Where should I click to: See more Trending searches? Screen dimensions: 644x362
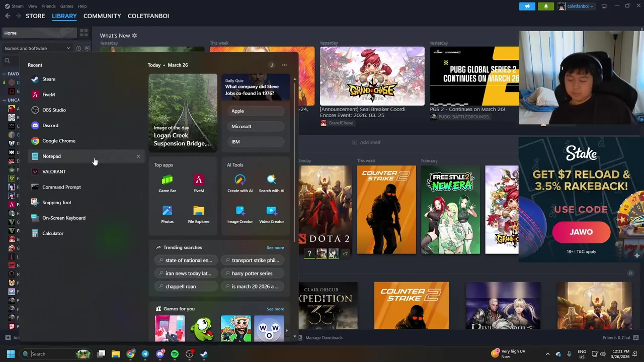coord(275,248)
